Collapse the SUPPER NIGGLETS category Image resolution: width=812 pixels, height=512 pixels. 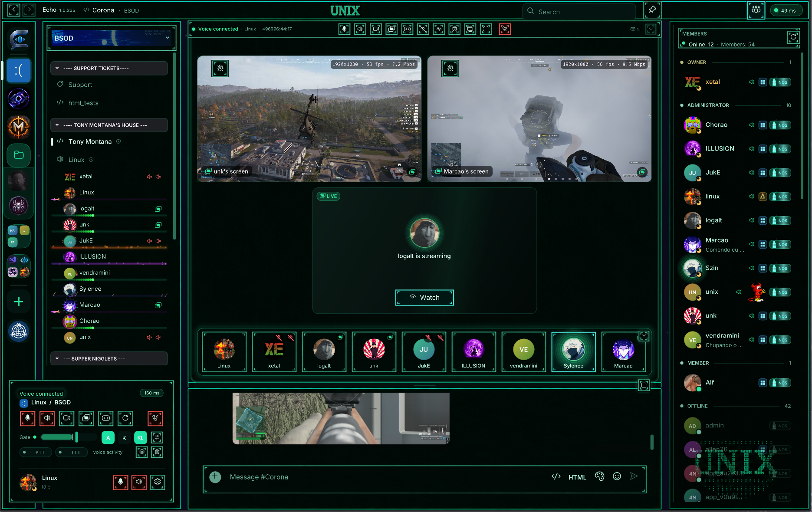[x=109, y=358]
